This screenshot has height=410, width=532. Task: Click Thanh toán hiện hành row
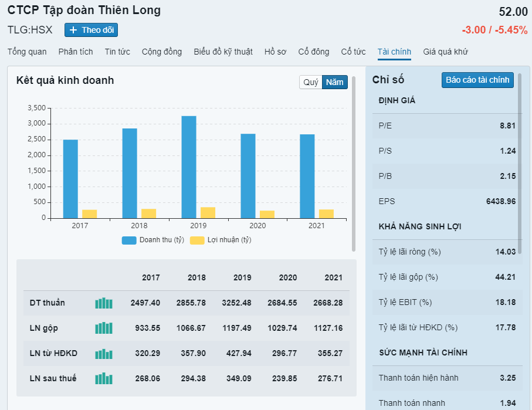[x=447, y=378]
